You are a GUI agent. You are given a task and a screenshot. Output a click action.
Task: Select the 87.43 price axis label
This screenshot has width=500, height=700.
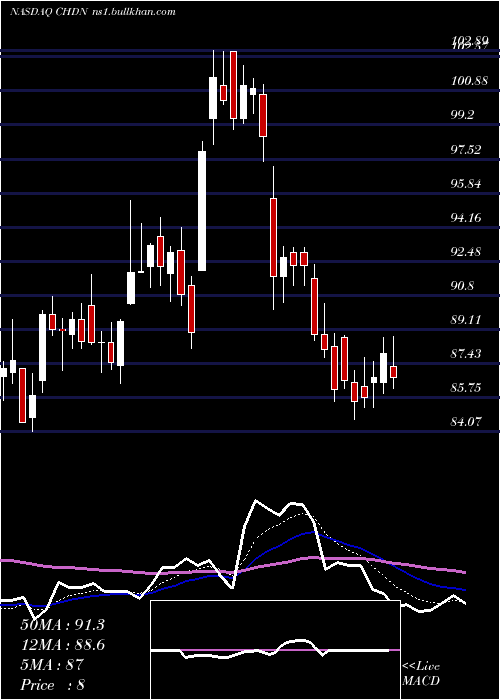point(466,354)
